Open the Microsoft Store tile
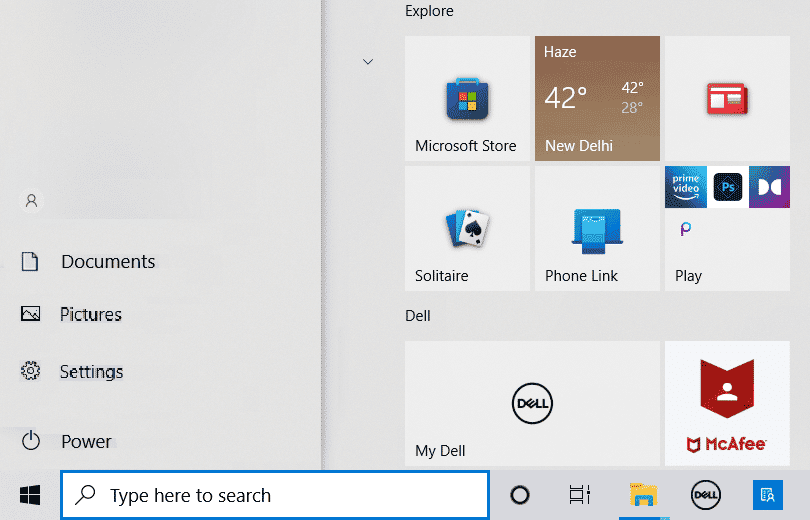Viewport: 810px width, 520px height. pos(467,98)
